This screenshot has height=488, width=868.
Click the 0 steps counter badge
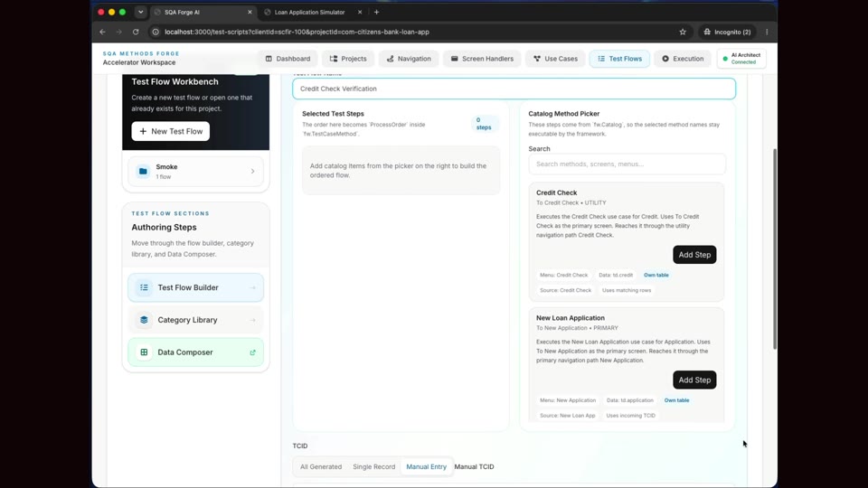tap(484, 124)
